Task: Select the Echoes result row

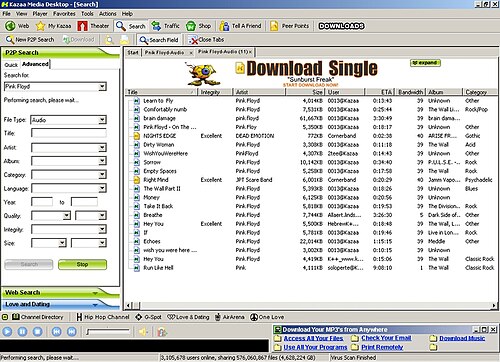Action: tap(312, 241)
